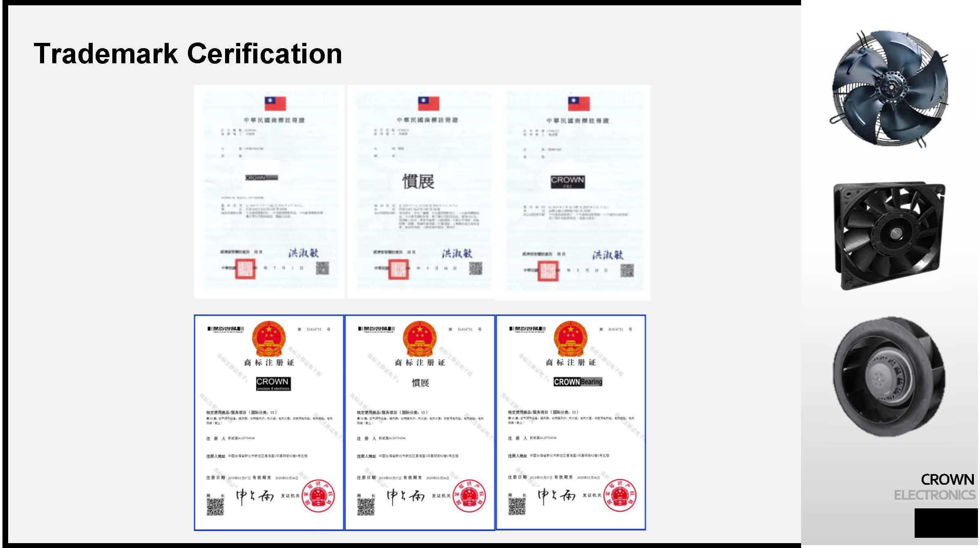Click the black rectangle below ELECTRONICS
This screenshot has width=980, height=548.
947,523
